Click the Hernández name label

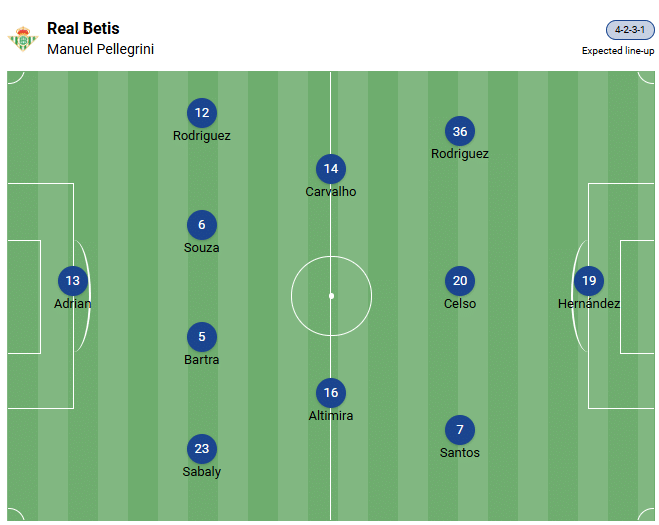coord(589,303)
